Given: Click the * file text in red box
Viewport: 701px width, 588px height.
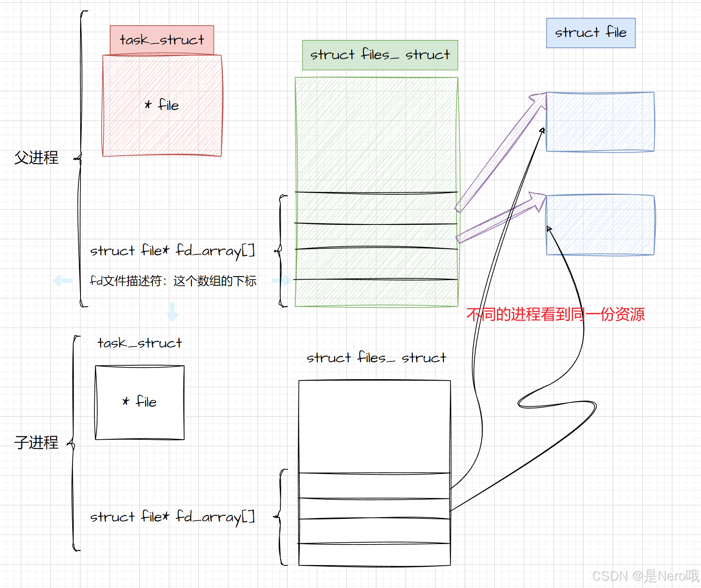Looking at the screenshot, I should [162, 105].
